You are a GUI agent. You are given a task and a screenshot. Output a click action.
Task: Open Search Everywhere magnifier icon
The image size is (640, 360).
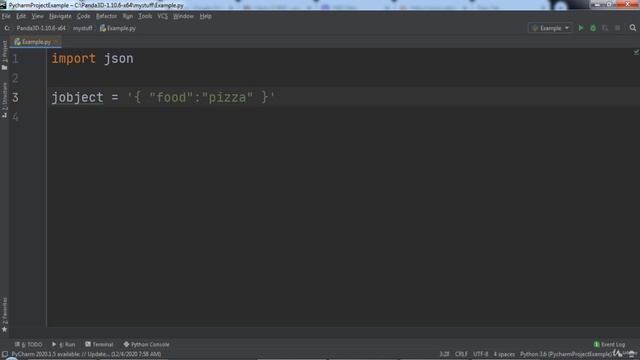tap(633, 28)
